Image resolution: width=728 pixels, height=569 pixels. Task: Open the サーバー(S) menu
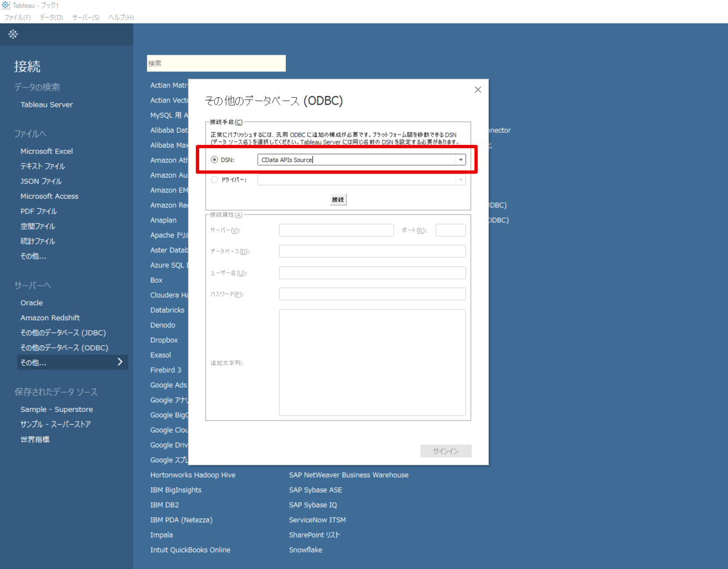tap(86, 18)
